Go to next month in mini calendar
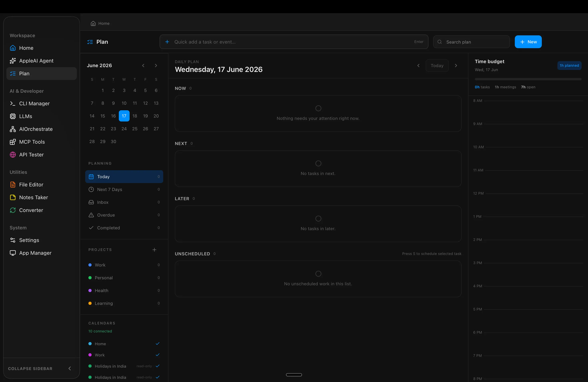Screen dimensions: 588x382 point(156,65)
